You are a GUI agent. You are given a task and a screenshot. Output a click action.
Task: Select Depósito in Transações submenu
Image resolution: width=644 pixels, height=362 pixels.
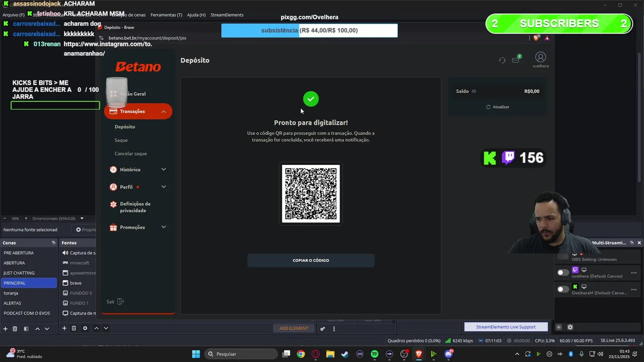click(x=125, y=127)
